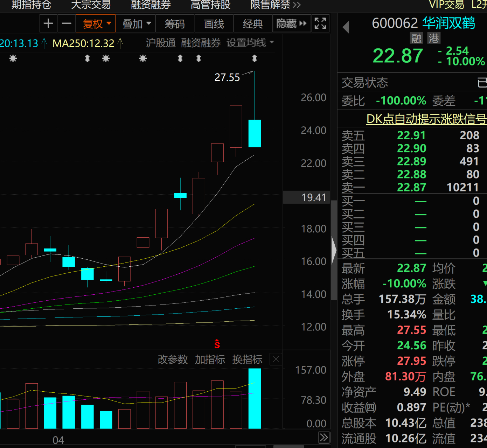Select the 卖二 price 22.88
This screenshot has width=487, height=448.
pos(411,174)
